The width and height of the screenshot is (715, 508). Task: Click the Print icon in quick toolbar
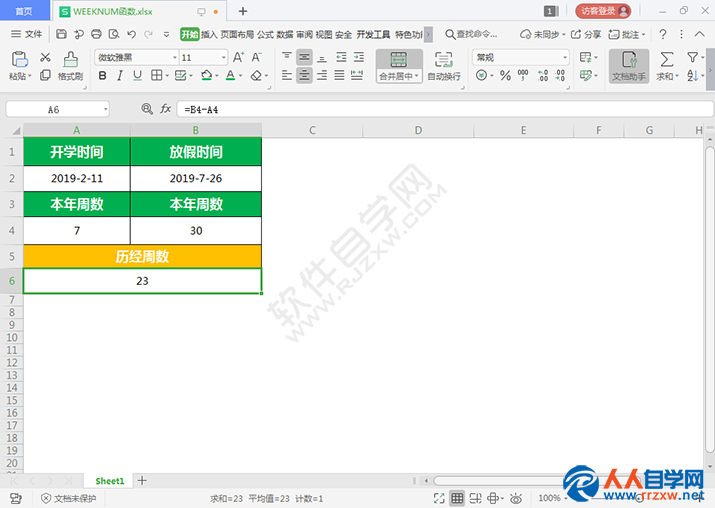point(96,34)
